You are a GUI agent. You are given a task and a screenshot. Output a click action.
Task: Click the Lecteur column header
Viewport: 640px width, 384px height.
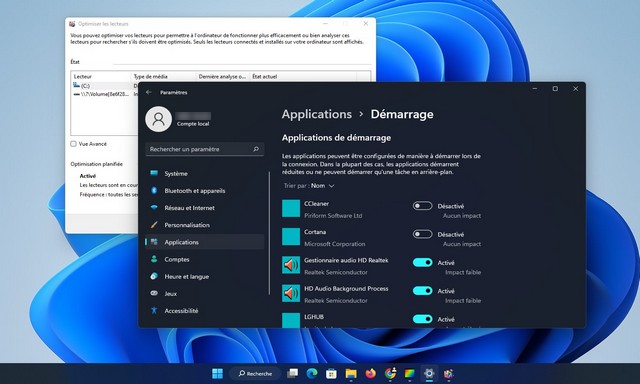(x=101, y=76)
